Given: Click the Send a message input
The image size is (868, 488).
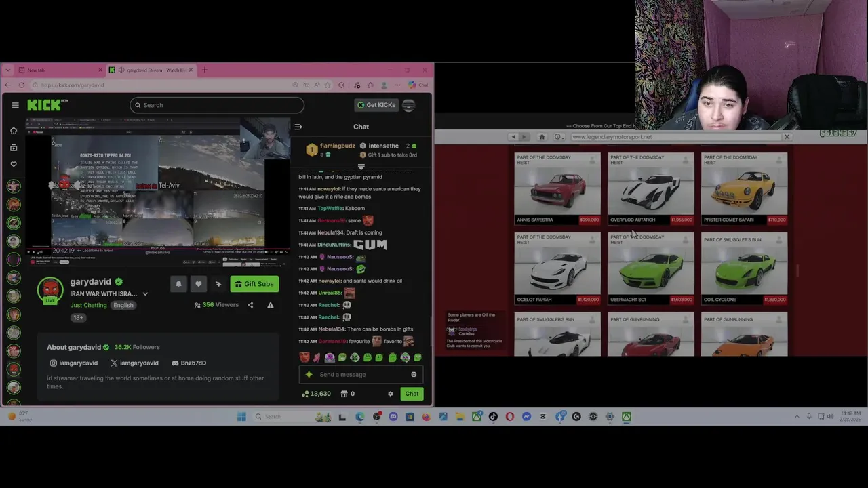Looking at the screenshot, I should tap(361, 374).
